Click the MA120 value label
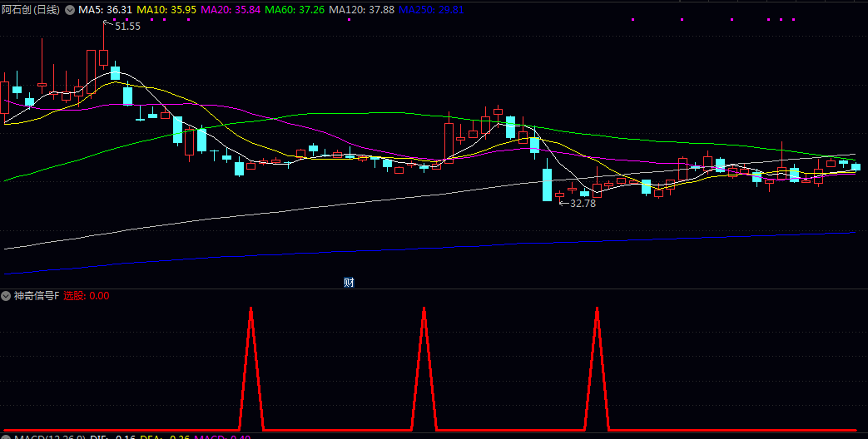Viewport: 868px width, 439px height. coord(361,10)
